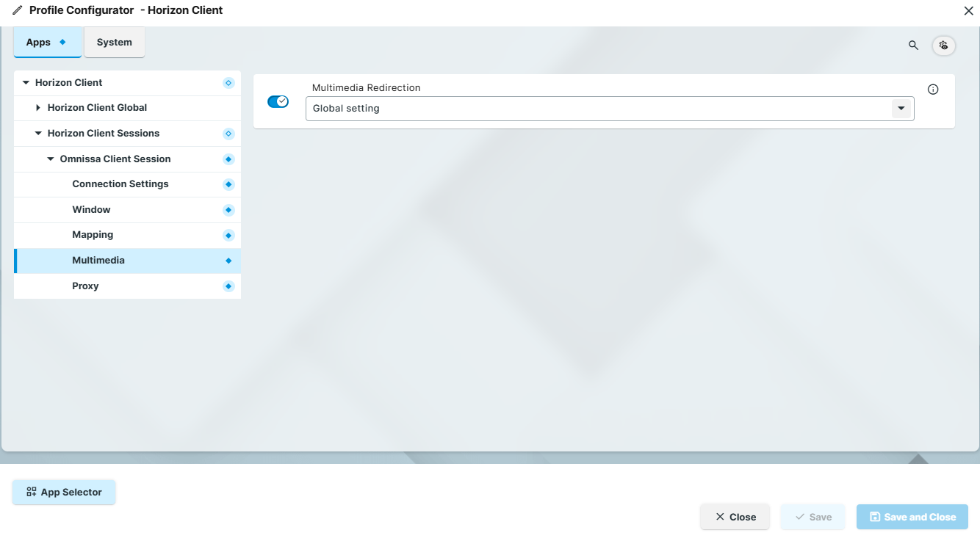
Task: Click the pencil edit icon in title bar
Action: point(16,10)
